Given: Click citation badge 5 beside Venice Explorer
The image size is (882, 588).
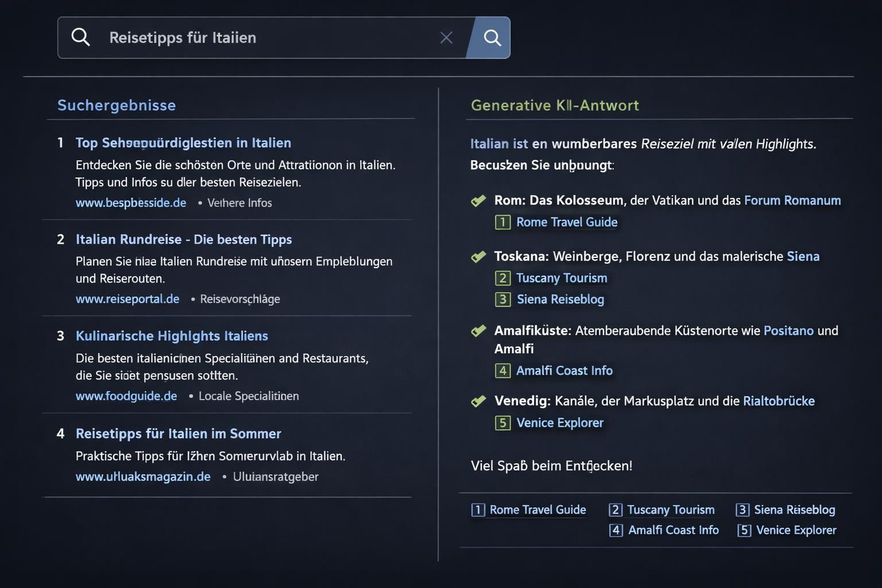Looking at the screenshot, I should 502,423.
